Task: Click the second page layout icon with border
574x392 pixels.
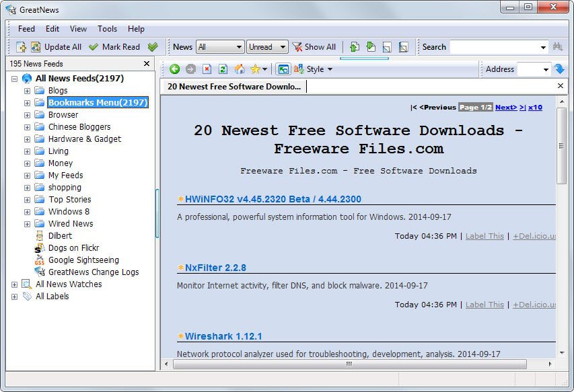Action: (403, 47)
